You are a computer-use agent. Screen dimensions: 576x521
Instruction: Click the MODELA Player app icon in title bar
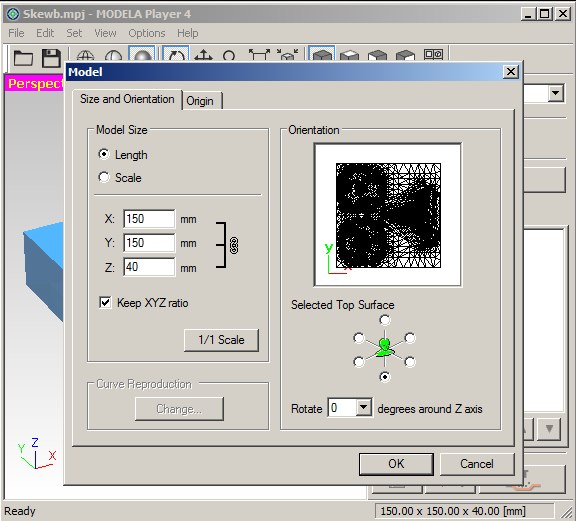[x=13, y=14]
